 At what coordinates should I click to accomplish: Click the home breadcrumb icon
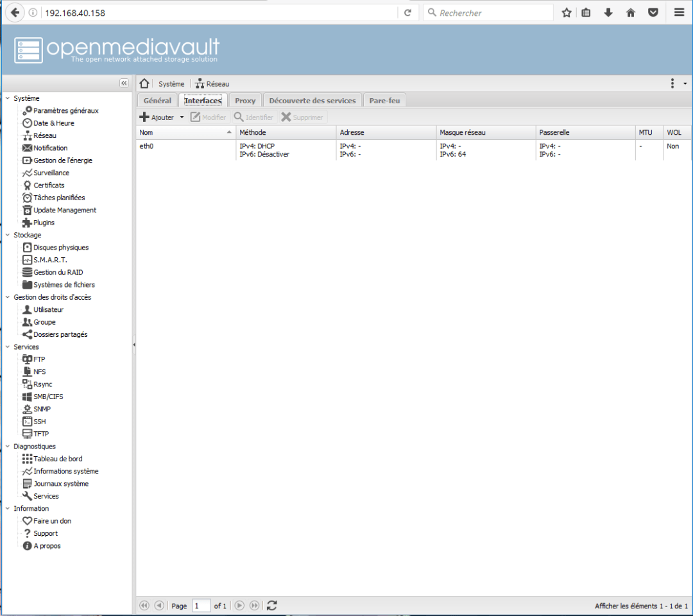click(144, 83)
